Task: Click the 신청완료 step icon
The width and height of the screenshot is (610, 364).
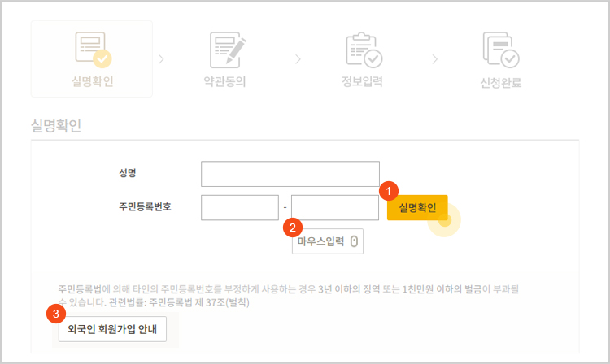Action: click(500, 49)
